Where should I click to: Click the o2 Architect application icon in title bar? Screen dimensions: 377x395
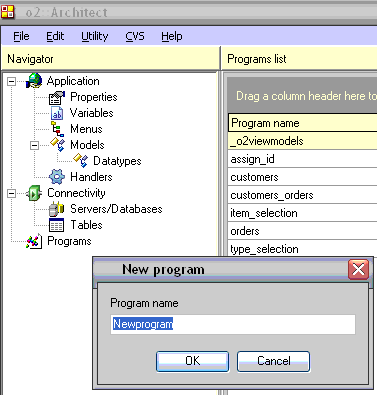pos(7,11)
